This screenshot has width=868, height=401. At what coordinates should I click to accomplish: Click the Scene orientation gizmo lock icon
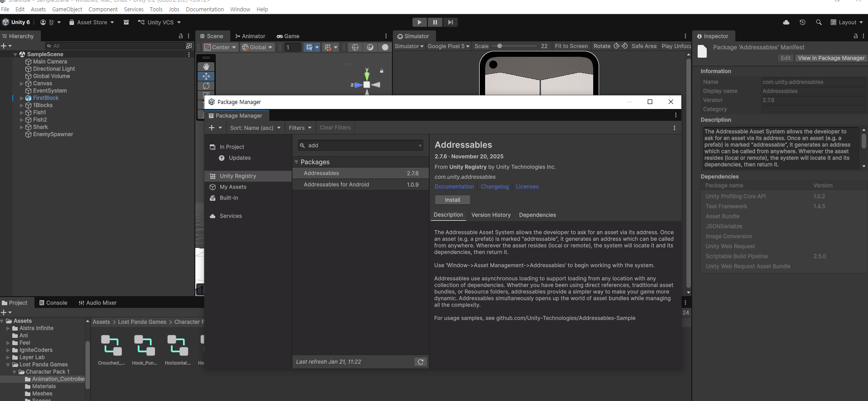point(382,71)
